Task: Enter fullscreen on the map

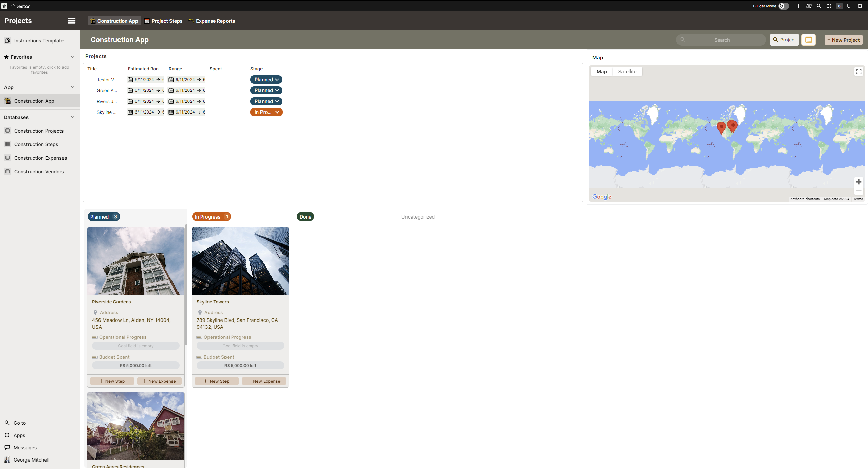Action: pos(858,72)
